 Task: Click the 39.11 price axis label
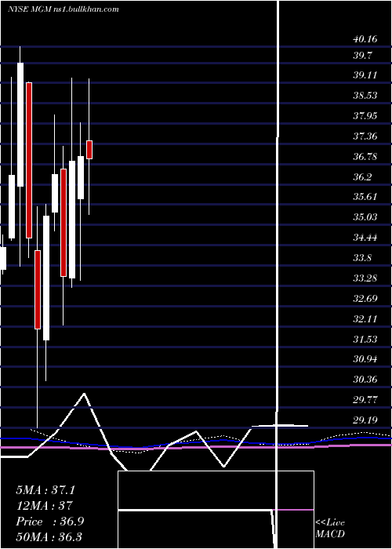[365, 75]
